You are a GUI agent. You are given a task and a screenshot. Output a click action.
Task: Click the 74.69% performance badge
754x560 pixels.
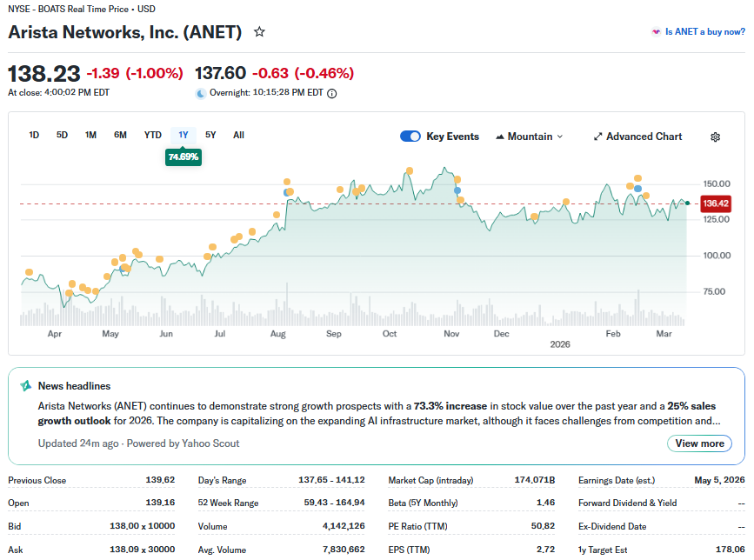tap(183, 157)
